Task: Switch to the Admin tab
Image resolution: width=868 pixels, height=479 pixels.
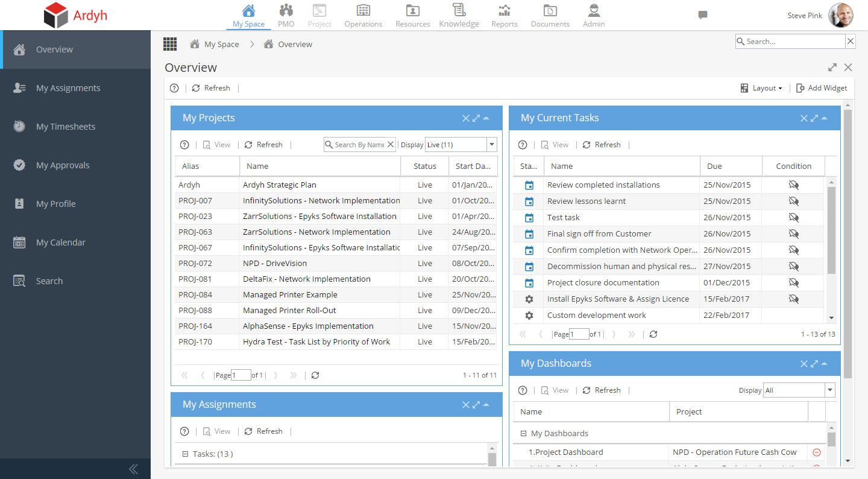Action: (593, 15)
